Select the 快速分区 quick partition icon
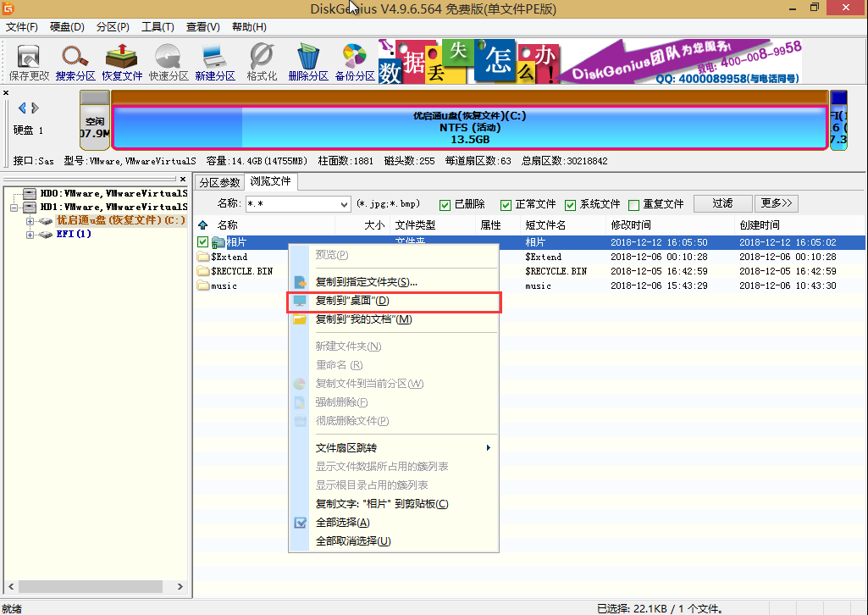The width and height of the screenshot is (868, 615). click(168, 62)
